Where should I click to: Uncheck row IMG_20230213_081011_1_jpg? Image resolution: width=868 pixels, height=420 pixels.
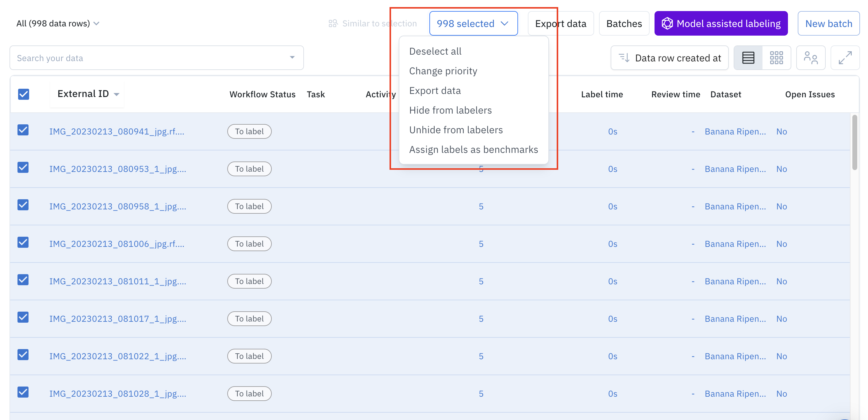pos(23,280)
